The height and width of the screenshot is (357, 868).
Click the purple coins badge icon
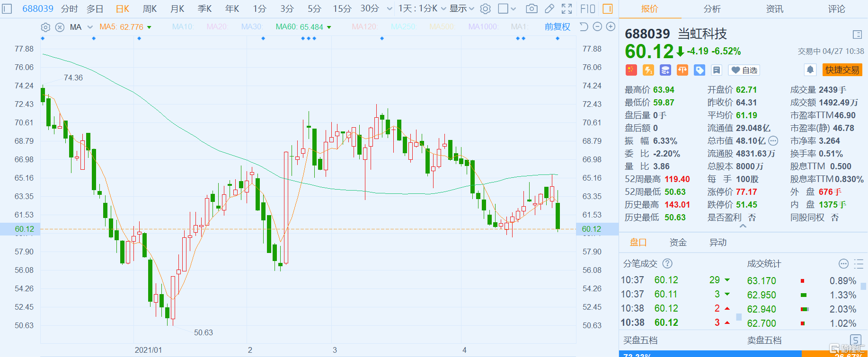665,70
